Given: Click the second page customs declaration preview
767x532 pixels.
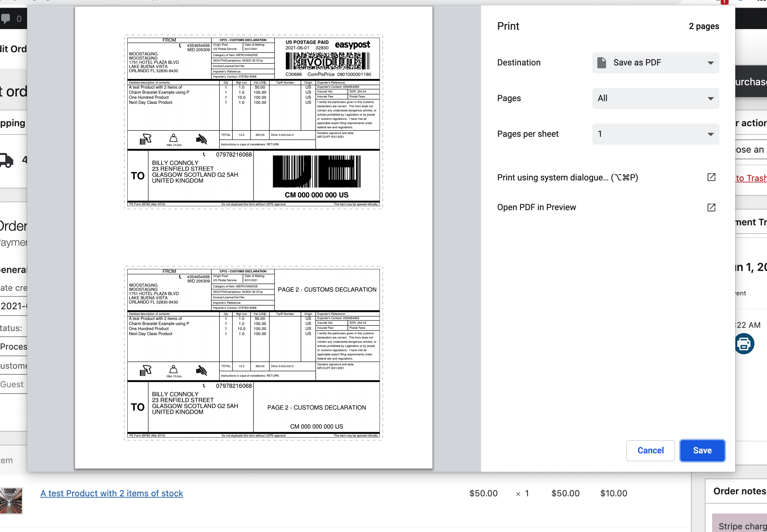Looking at the screenshot, I should [254, 353].
